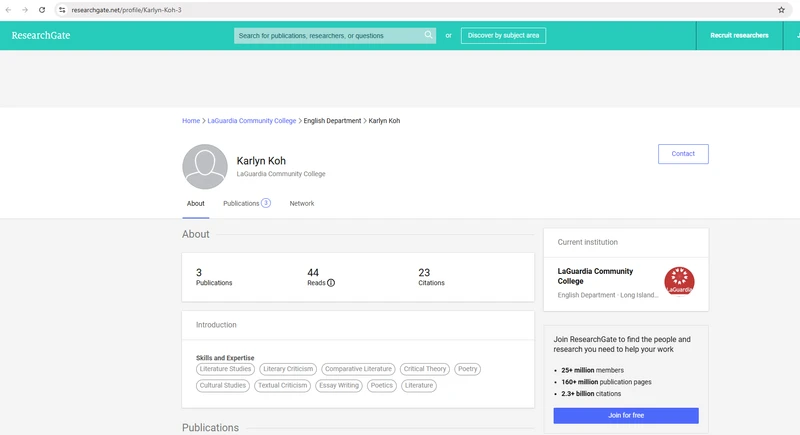Click the Literature Studies skill tag
The height and width of the screenshot is (435, 800).
(x=225, y=369)
